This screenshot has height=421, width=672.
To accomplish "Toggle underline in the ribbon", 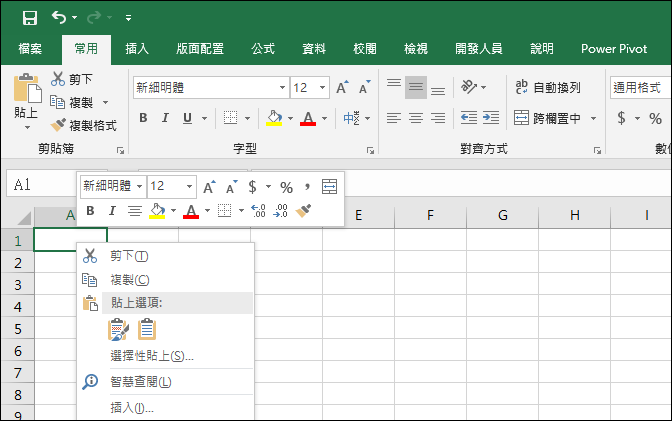I will pos(187,117).
